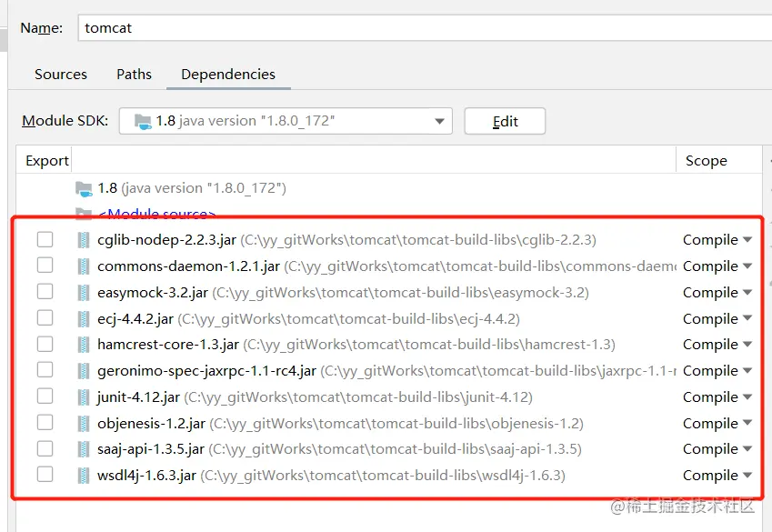Check export box for commons-daemon-1.2.1.jar

(x=45, y=265)
